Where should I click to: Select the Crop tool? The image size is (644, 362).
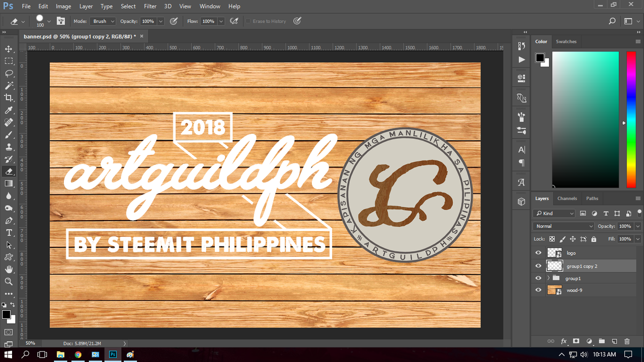9,98
